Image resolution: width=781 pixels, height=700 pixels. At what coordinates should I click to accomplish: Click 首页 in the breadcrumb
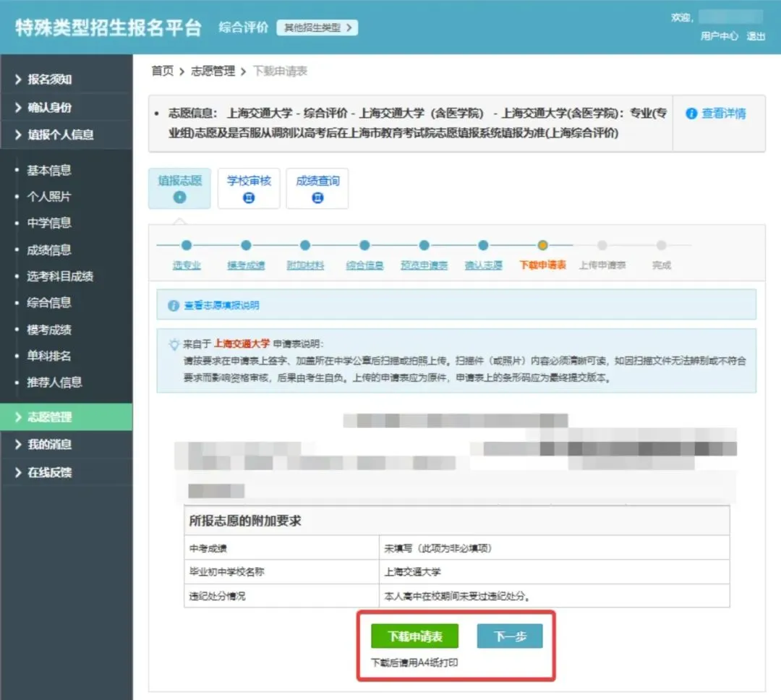(x=162, y=71)
